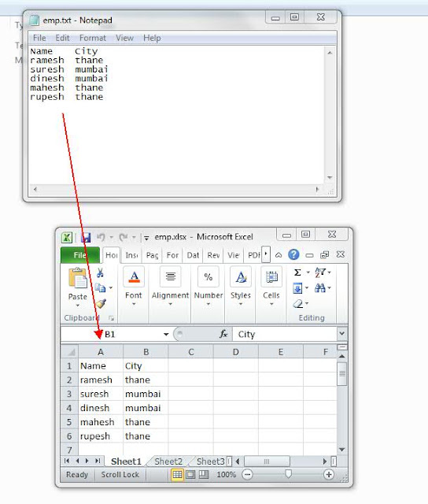Click the Zoom In plus button

[x=328, y=474]
